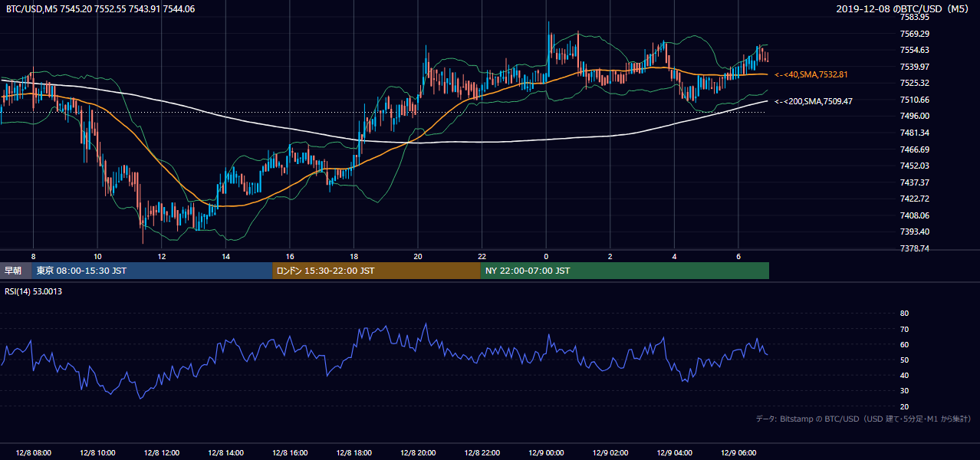This screenshot has height=460, width=980.
Task: Click the RSI axis level 20
Action: click(x=904, y=406)
